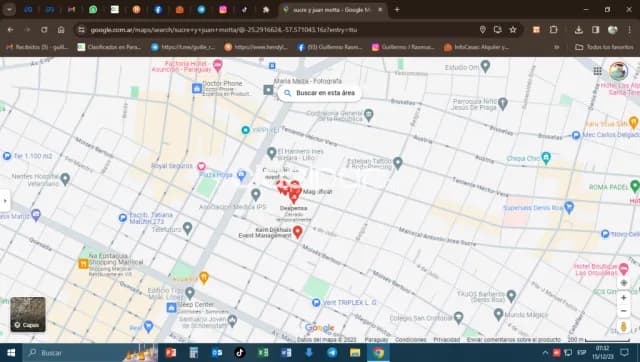Open the Google apps grid icon
Image resolution: width=640 pixels, height=362 pixels.
598,71
